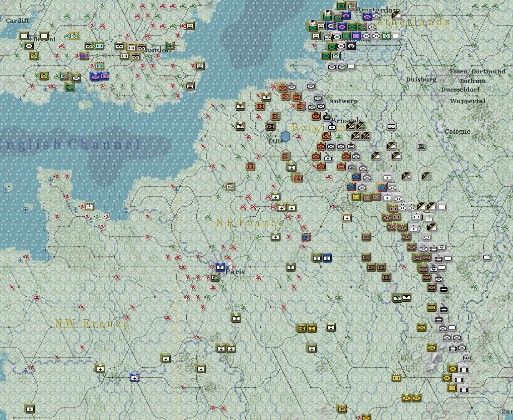Click the Cologne city label
This screenshot has height=420, width=513.
click(458, 132)
